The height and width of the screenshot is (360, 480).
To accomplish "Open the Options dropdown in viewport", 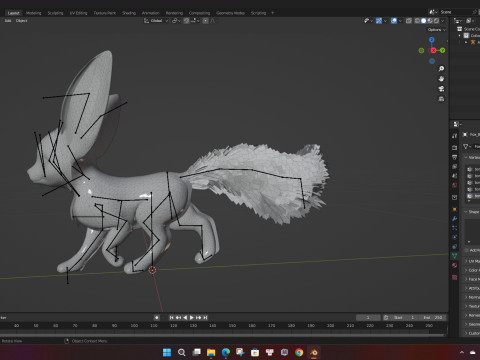I will coord(437,30).
